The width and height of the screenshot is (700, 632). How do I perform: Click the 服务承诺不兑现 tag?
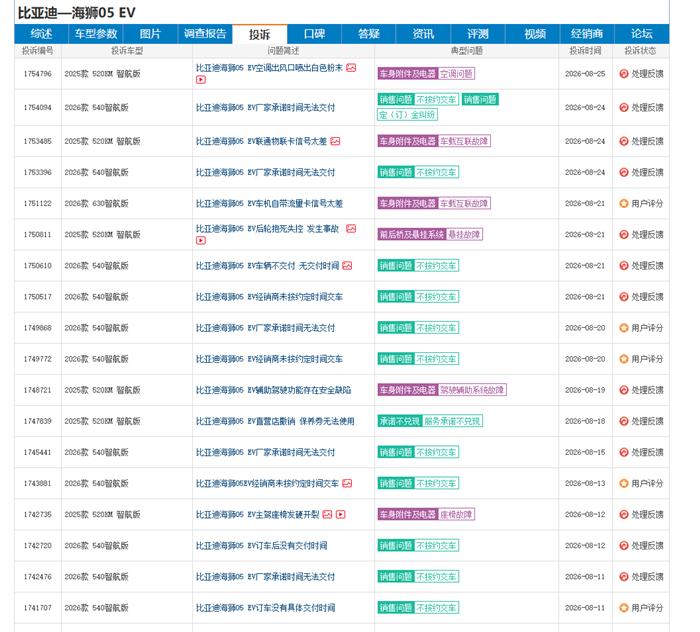tap(452, 421)
